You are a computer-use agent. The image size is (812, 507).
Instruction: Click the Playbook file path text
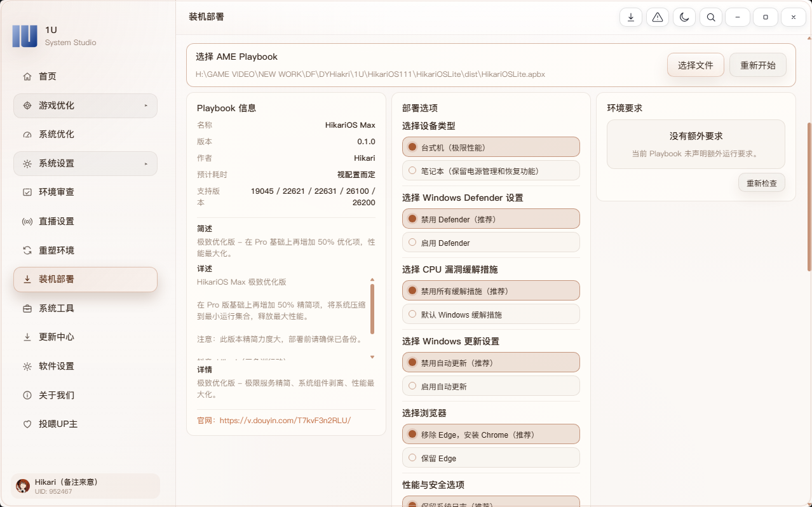(x=370, y=74)
